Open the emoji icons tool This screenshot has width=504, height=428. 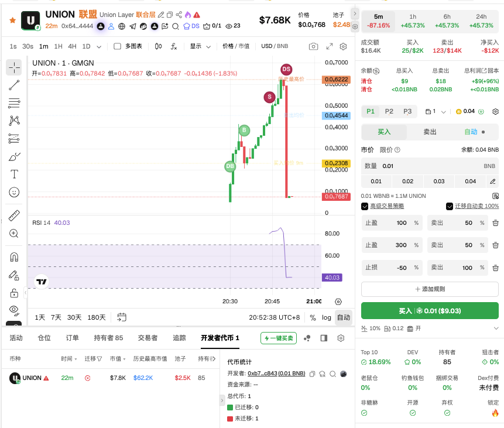click(14, 192)
